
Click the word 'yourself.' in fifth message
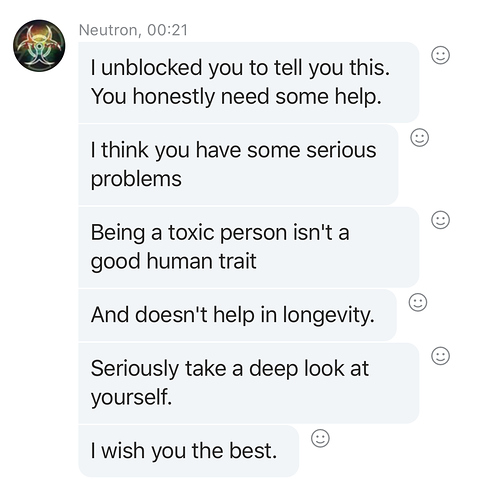131,397
